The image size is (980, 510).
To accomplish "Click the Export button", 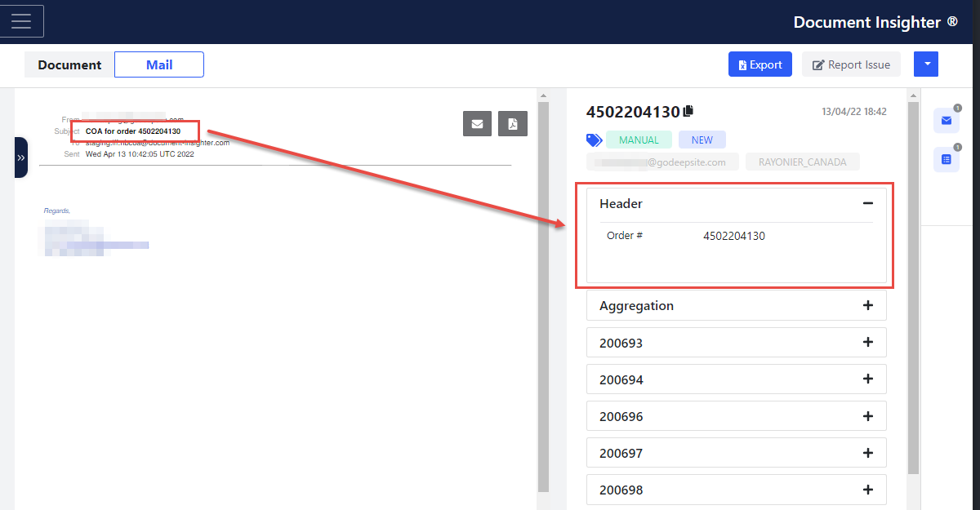I will pyautogui.click(x=759, y=64).
